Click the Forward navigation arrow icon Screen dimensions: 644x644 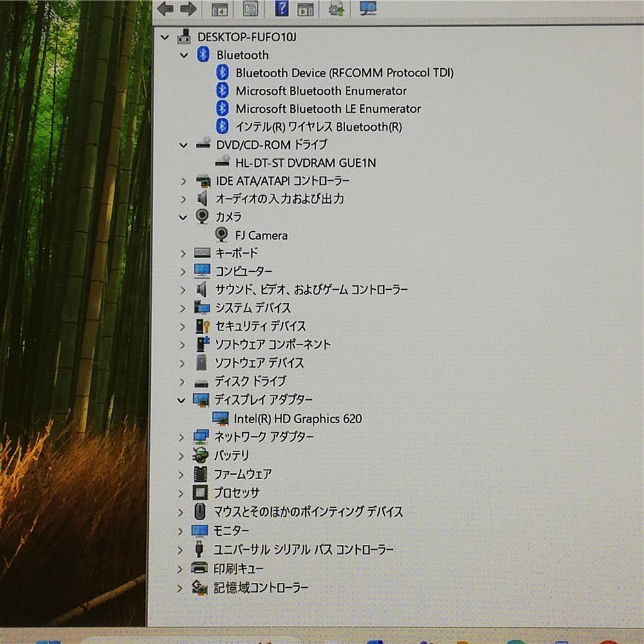tap(189, 8)
